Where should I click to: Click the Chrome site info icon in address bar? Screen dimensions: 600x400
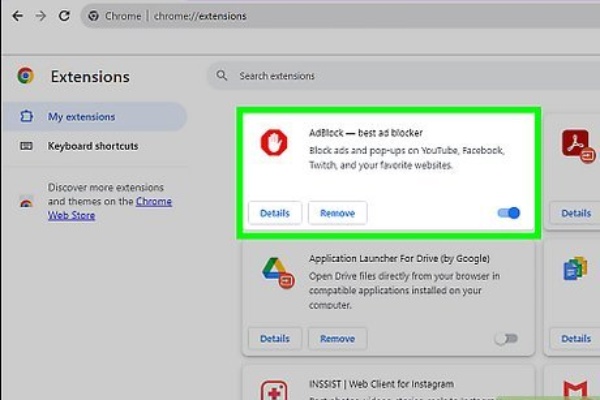point(93,16)
